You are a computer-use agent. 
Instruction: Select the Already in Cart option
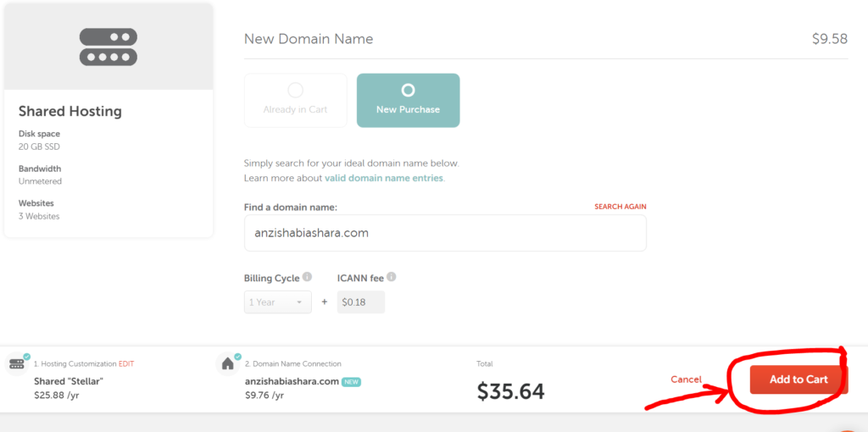[296, 101]
